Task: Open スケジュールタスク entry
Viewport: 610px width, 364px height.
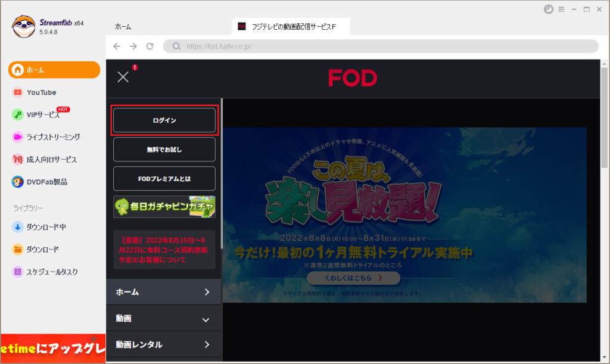Action: pos(52,272)
